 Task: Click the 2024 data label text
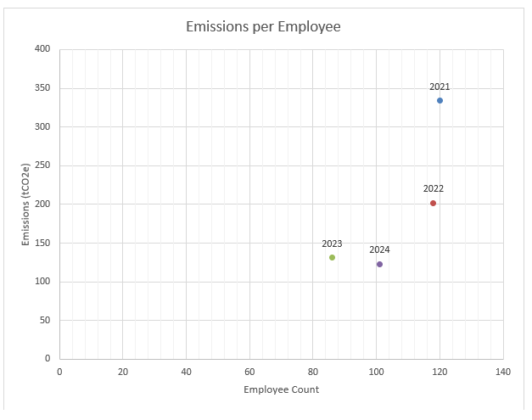(x=379, y=250)
